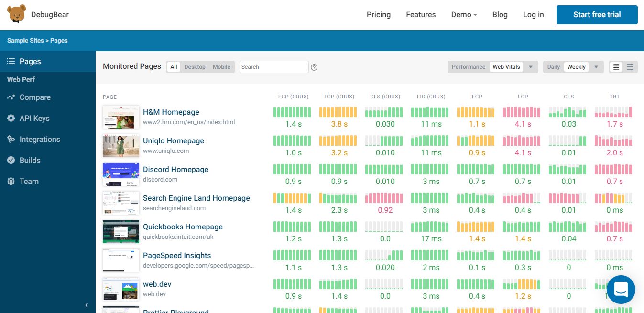Image resolution: width=644 pixels, height=313 pixels.
Task: Click Uniqlo TBT value 2.0 s
Action: [615, 153]
